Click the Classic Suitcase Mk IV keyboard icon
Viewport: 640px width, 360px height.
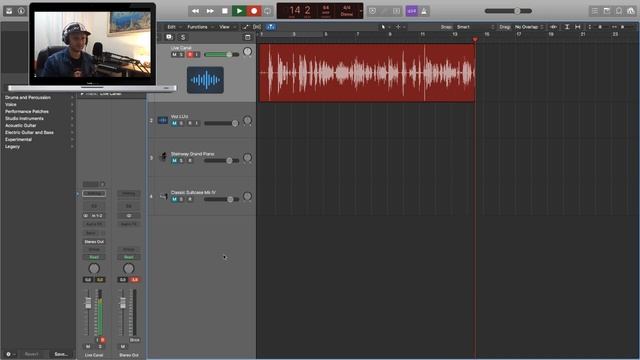tap(164, 196)
